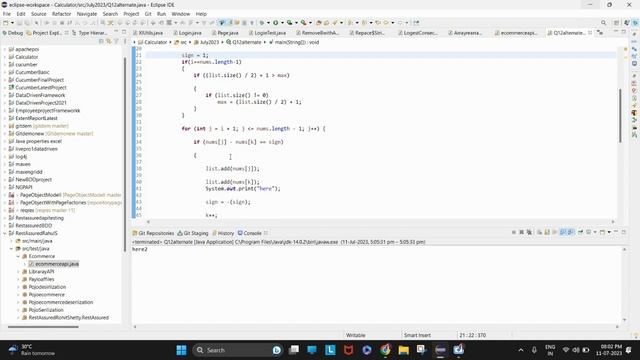
Task: Open File Explorer from the taskbar
Action: 404,350
